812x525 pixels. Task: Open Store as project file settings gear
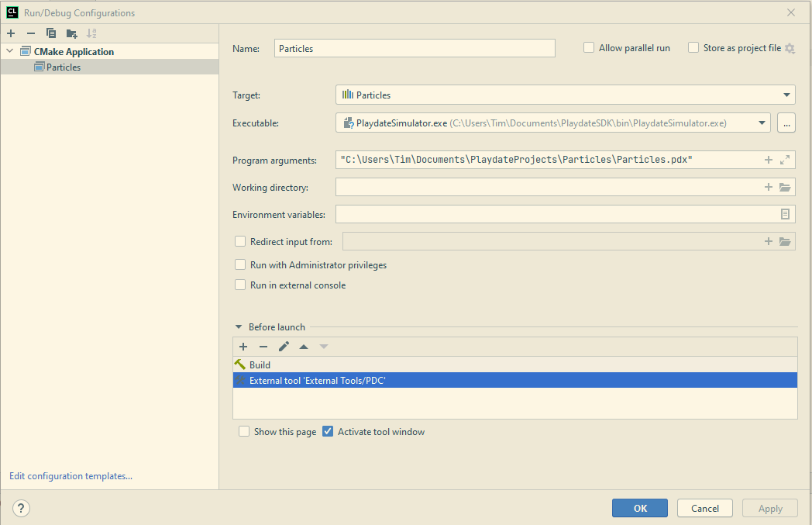click(x=790, y=48)
